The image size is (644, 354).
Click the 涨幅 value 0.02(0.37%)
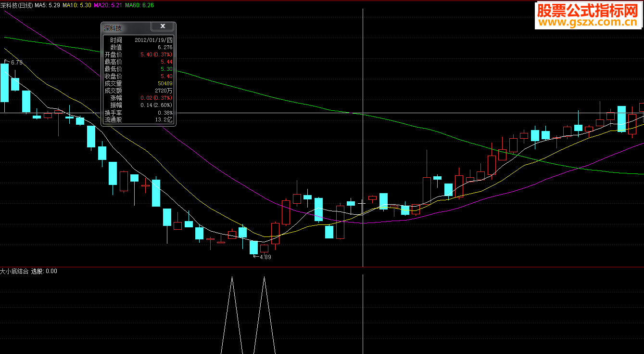tap(156, 98)
